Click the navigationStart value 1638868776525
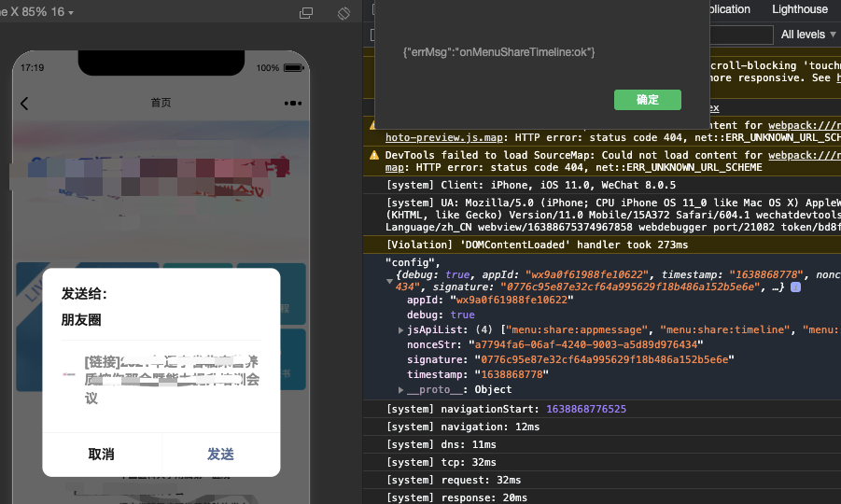This screenshot has height=504, width=841. pos(586,409)
